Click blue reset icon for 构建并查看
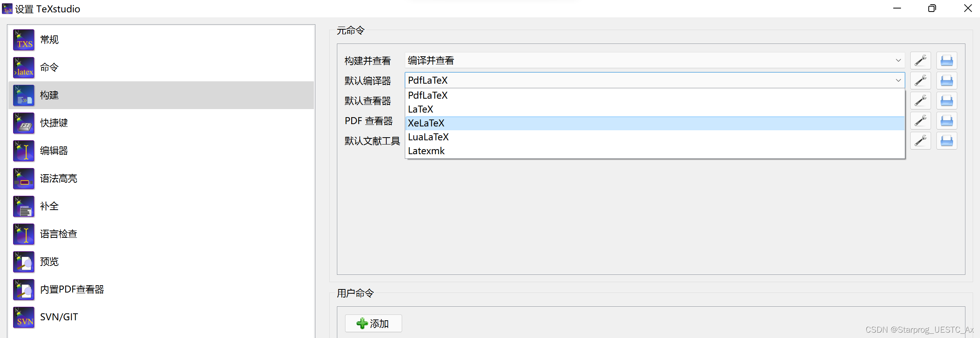The width and height of the screenshot is (980, 338). (947, 61)
